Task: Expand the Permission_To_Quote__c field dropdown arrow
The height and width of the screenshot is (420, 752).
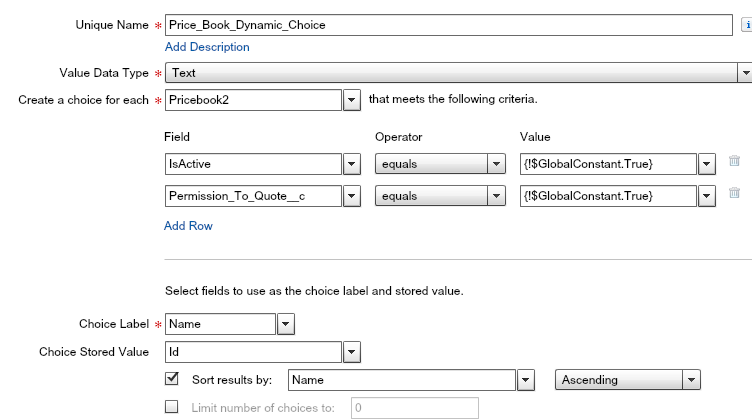Action: point(351,196)
